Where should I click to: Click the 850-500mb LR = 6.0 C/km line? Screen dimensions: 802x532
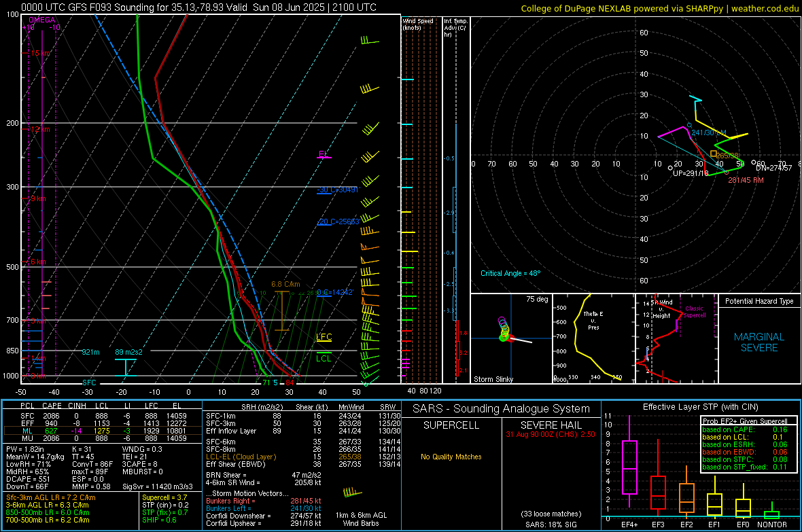pyautogui.click(x=48, y=512)
